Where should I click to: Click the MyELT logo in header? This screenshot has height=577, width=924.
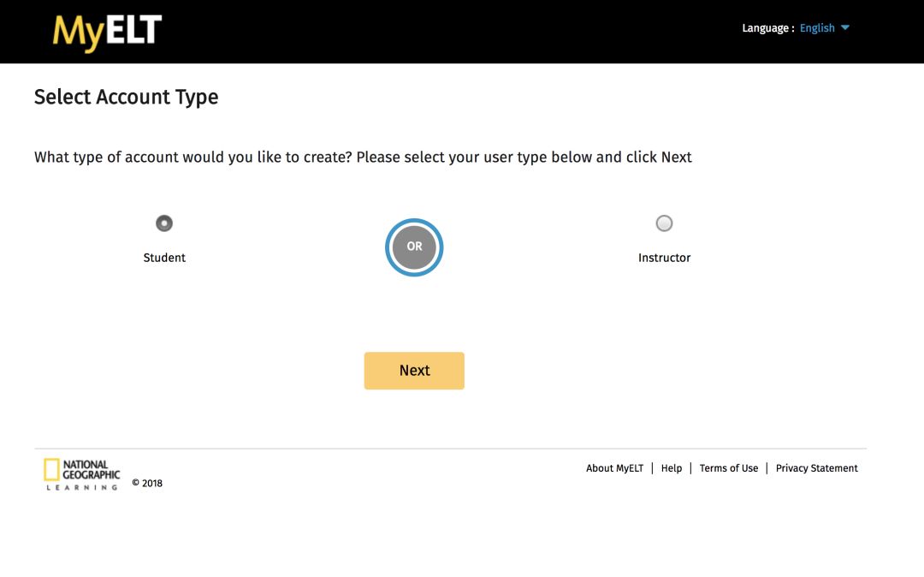click(x=107, y=32)
